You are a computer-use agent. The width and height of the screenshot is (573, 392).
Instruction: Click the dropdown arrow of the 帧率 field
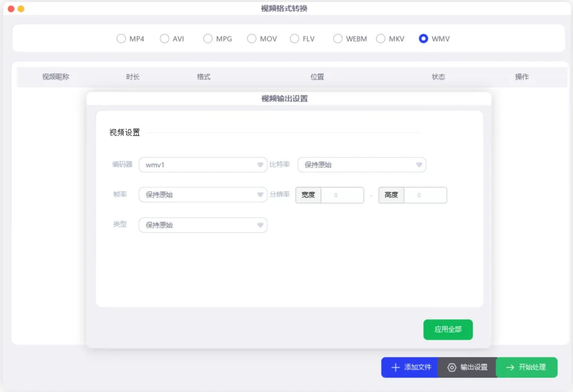point(260,195)
